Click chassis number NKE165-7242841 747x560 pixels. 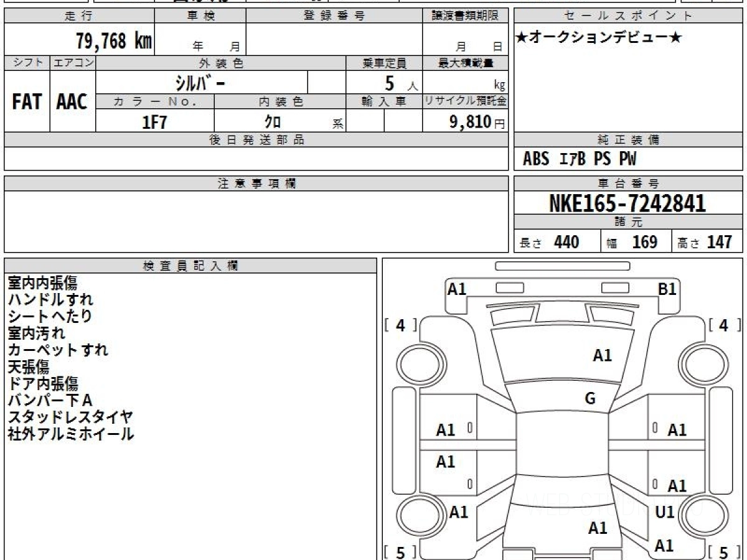627,203
